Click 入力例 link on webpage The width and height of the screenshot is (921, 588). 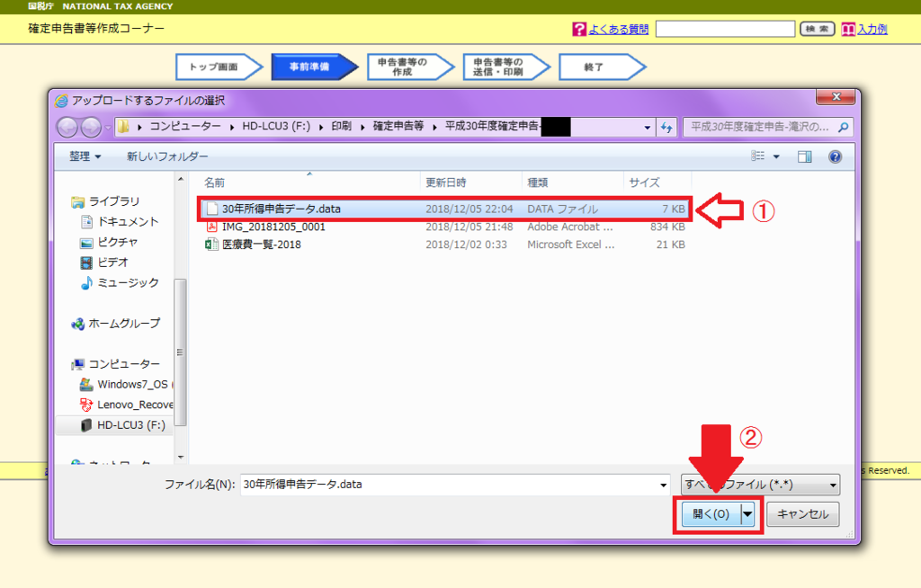872,30
